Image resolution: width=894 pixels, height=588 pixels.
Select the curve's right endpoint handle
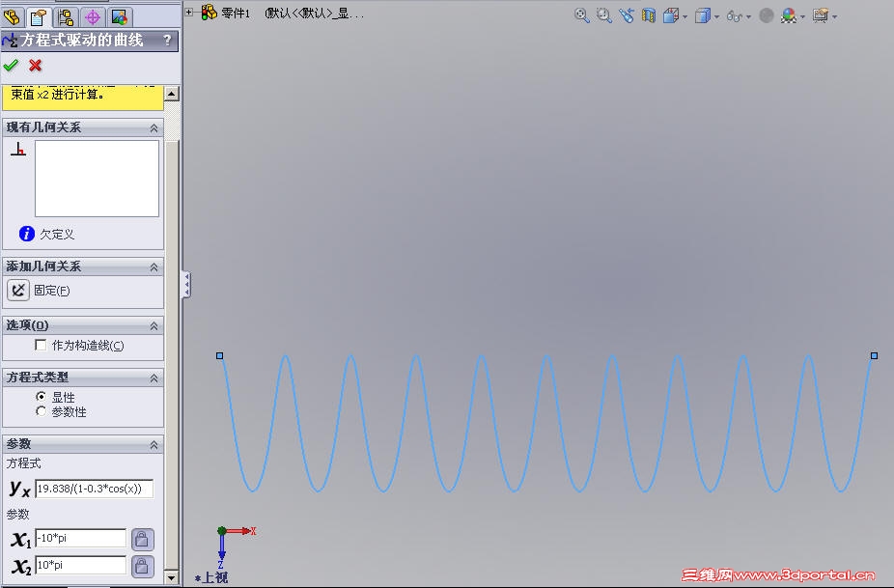tap(874, 355)
